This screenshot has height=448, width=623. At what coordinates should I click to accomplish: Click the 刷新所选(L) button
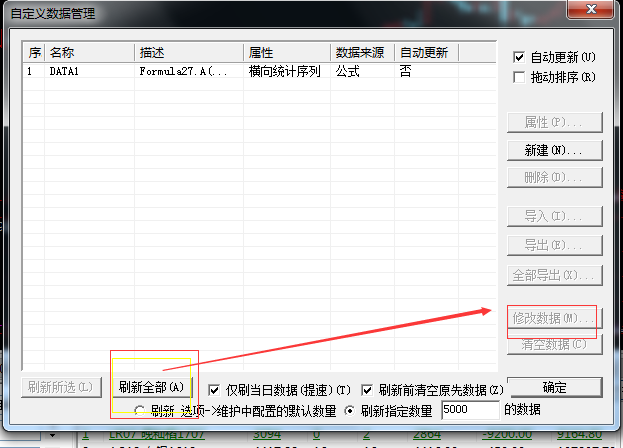click(x=61, y=387)
